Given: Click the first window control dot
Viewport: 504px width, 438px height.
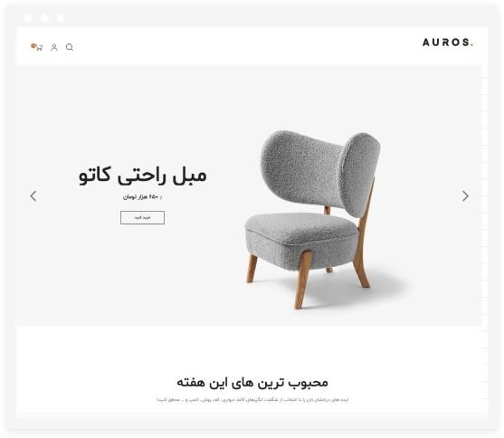Looking at the screenshot, I should [x=28, y=18].
